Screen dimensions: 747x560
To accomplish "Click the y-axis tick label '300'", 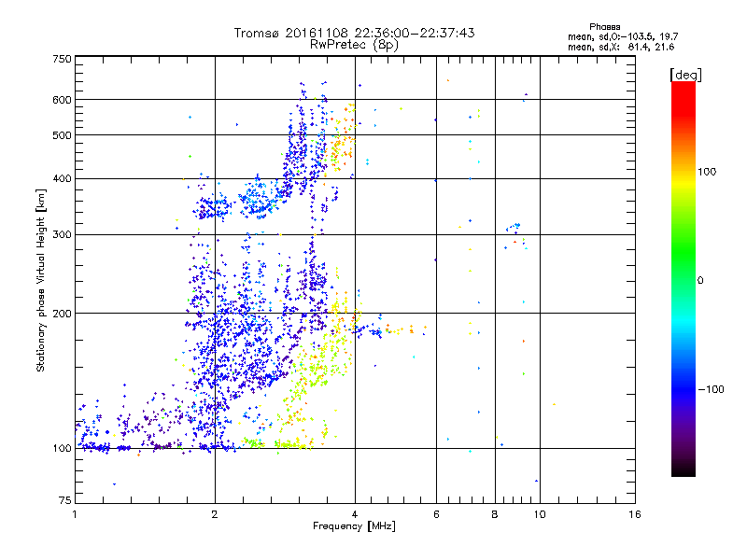I will point(62,234).
